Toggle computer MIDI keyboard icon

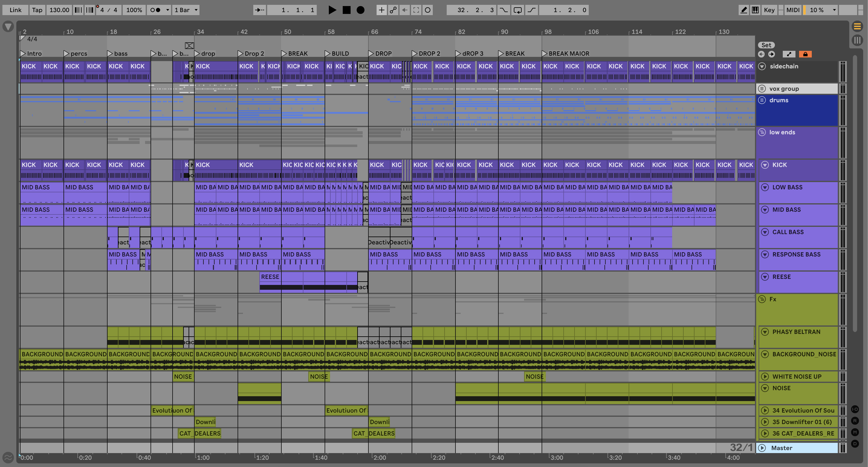click(x=755, y=10)
